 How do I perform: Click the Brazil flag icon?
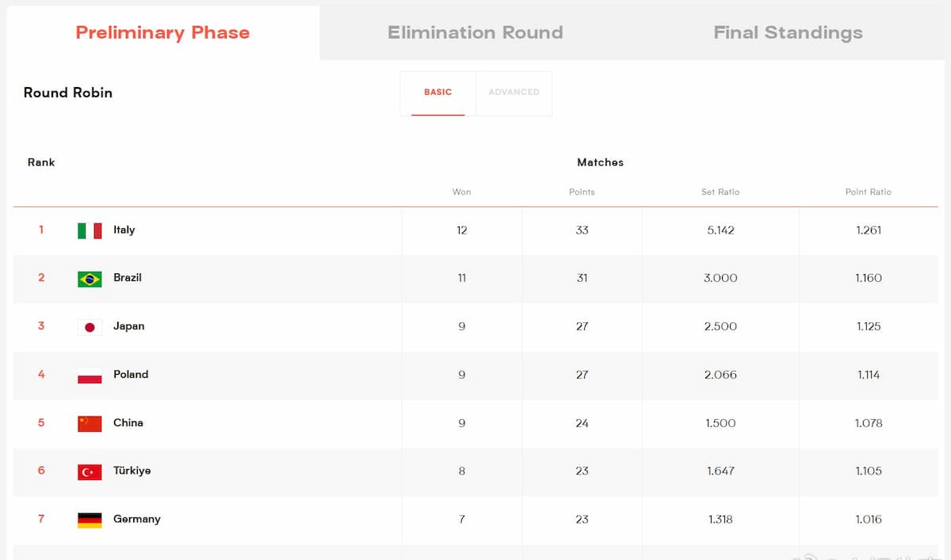[x=90, y=279]
